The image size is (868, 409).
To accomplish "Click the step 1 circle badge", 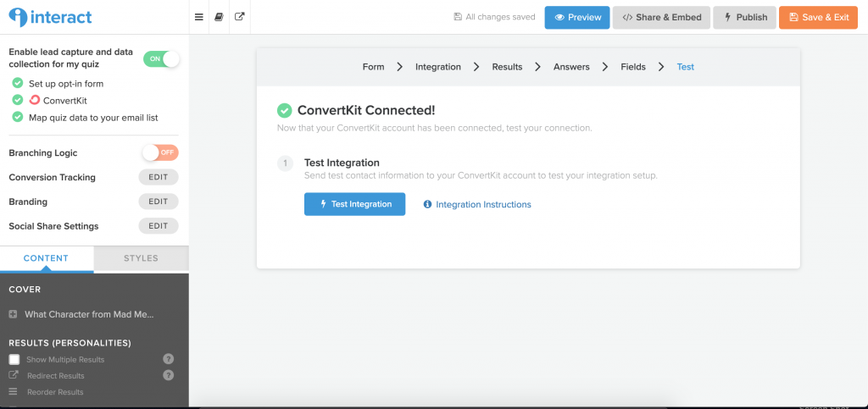I will pyautogui.click(x=285, y=163).
